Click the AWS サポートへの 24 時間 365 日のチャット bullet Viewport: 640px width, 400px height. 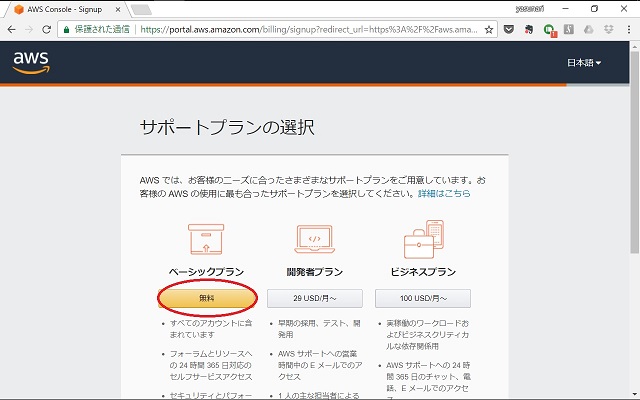(x=428, y=380)
